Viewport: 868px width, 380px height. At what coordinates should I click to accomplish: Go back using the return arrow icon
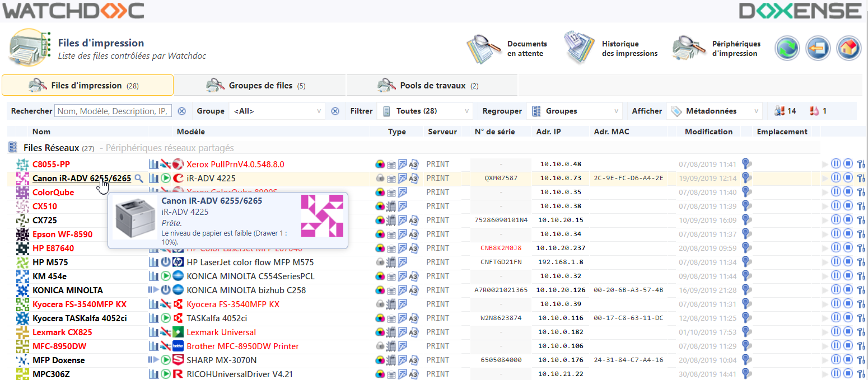(818, 49)
